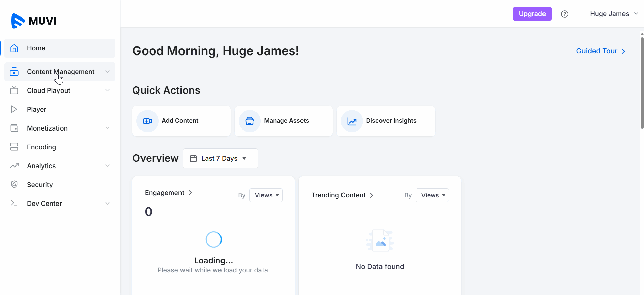Expand the Monetization section chevron
The image size is (644, 295).
pos(107,128)
